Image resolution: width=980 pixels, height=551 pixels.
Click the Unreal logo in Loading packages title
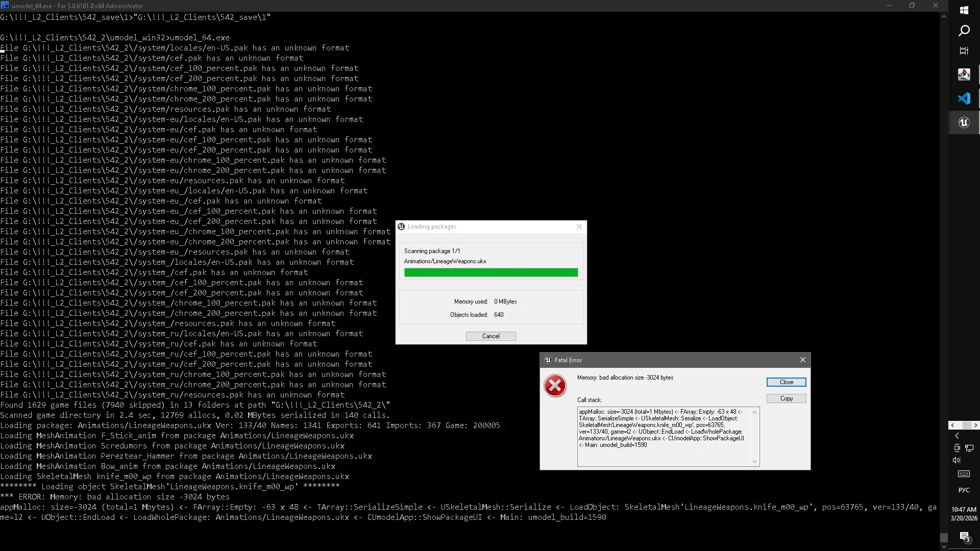[401, 227]
